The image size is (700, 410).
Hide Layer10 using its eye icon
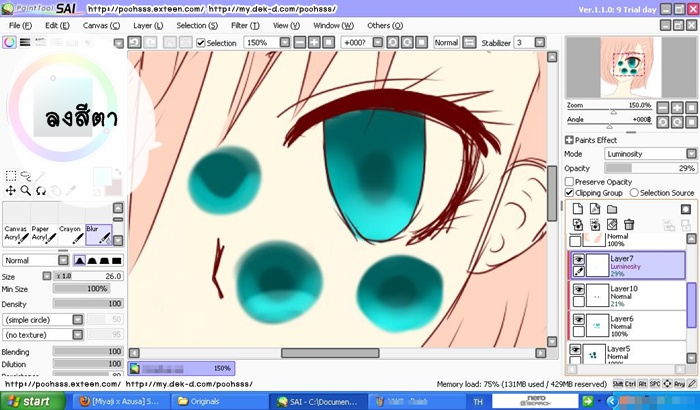click(x=579, y=289)
